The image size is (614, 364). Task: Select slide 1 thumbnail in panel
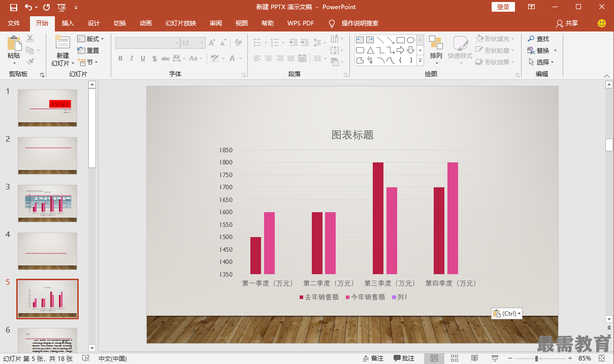48,108
